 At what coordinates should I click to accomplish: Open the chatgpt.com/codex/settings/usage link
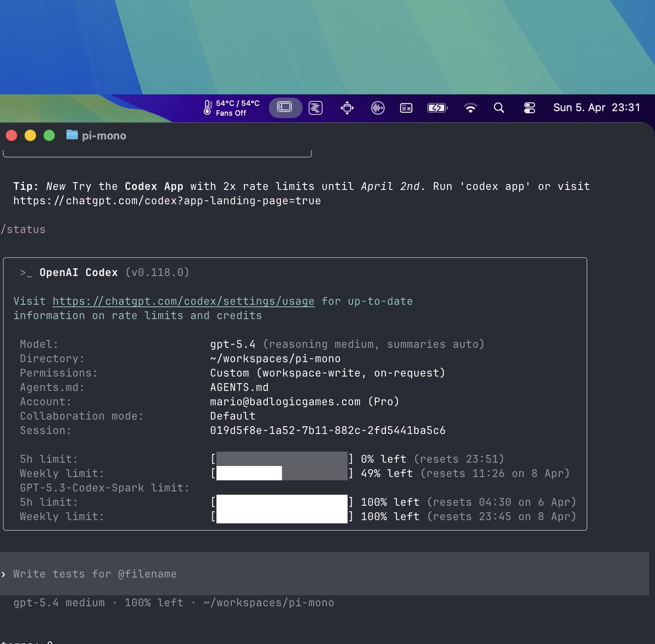pyautogui.click(x=183, y=301)
